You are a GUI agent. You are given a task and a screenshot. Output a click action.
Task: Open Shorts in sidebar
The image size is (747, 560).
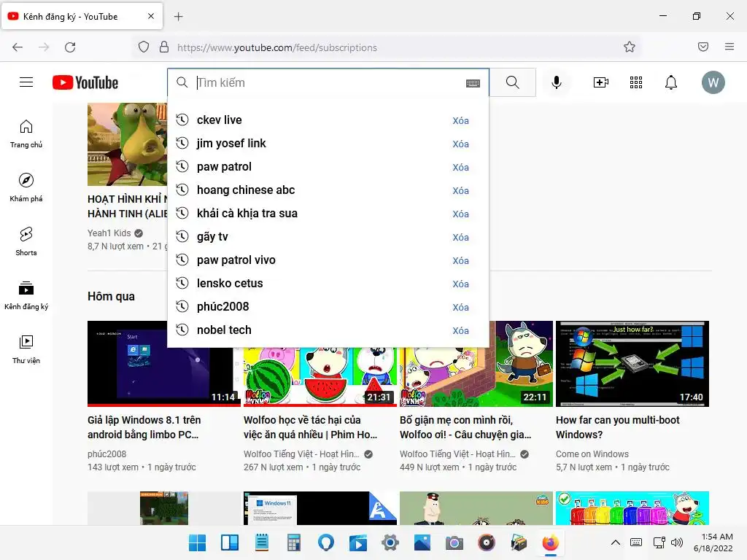(x=26, y=241)
